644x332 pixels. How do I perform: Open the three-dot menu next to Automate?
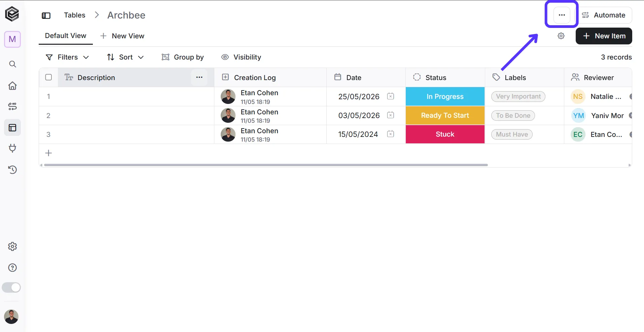click(x=562, y=15)
